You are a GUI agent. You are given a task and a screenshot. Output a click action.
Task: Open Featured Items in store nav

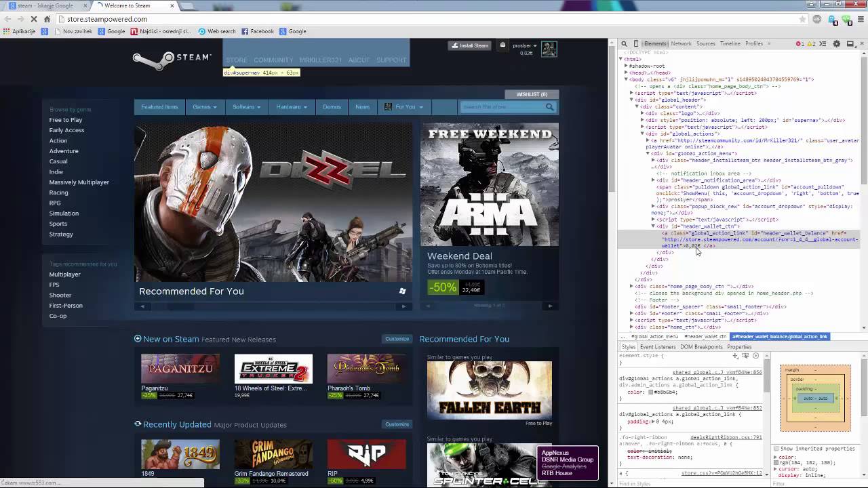point(159,107)
